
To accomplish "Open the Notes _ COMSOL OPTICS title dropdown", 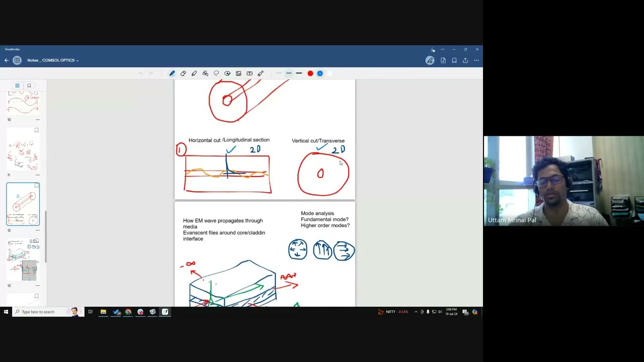I will click(53, 60).
